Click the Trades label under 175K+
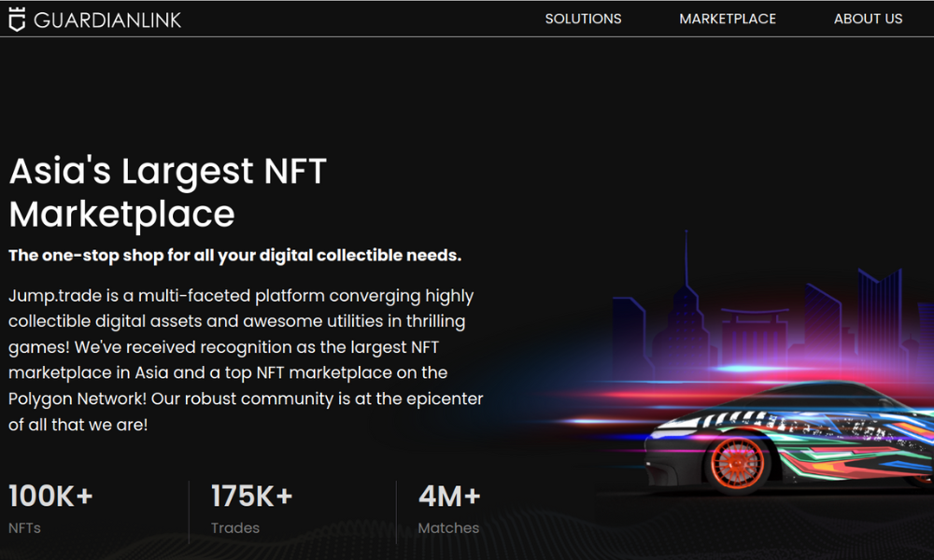This screenshot has width=934, height=560. (234, 528)
